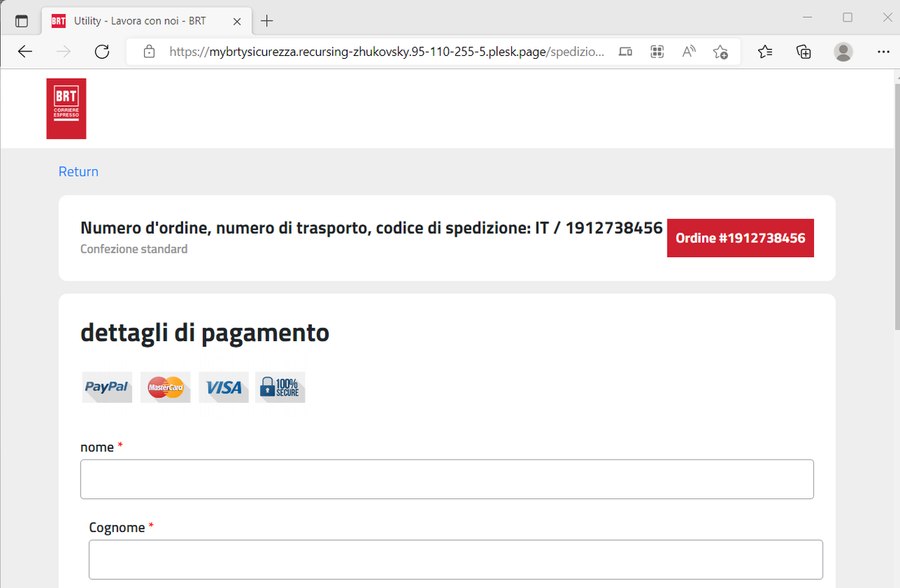Click the address bar URL
Image resolution: width=900 pixels, height=588 pixels.
[387, 51]
